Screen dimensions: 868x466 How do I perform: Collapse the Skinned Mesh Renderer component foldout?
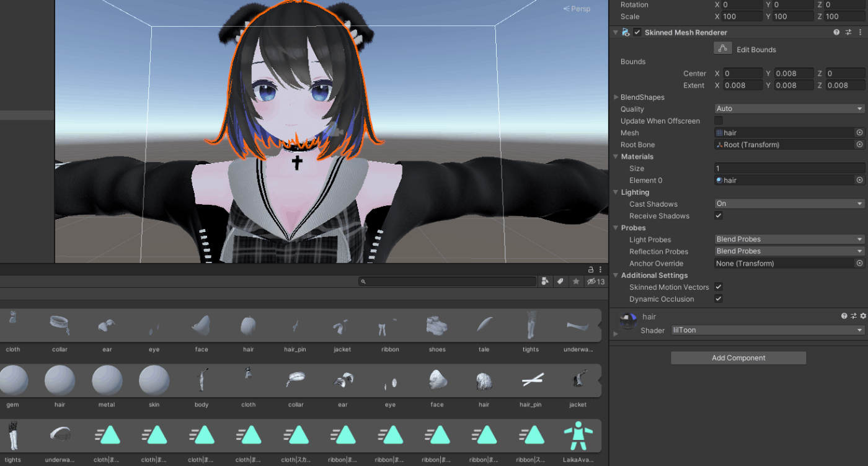616,32
